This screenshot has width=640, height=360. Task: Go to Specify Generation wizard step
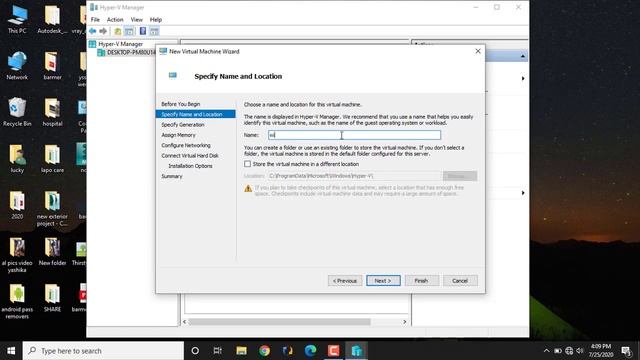183,124
